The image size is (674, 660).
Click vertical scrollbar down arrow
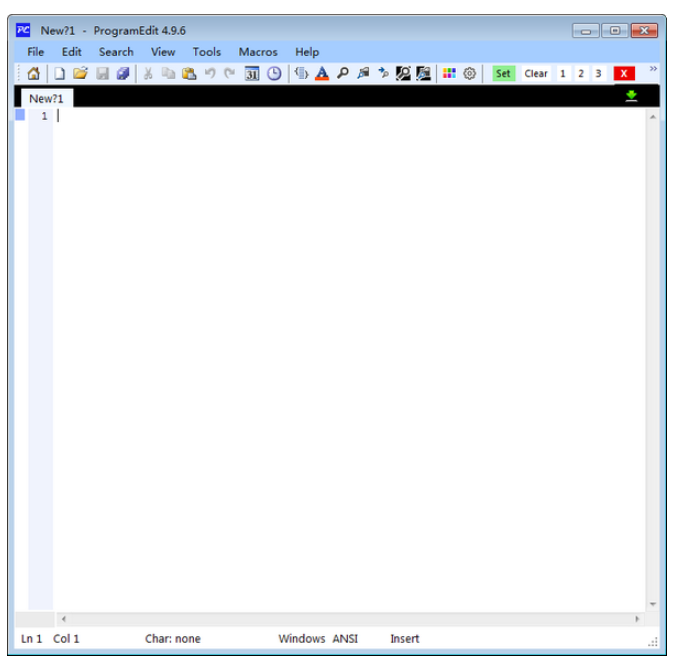coord(653,604)
